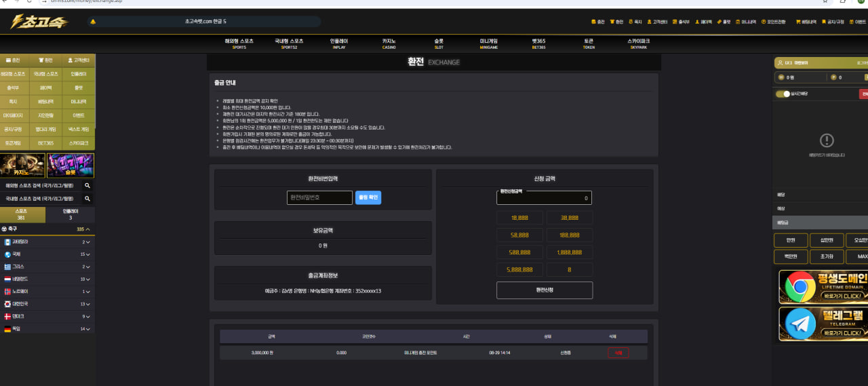Open 공지/규정 icon in header
Viewport: 868px width, 386px height.
[824, 22]
